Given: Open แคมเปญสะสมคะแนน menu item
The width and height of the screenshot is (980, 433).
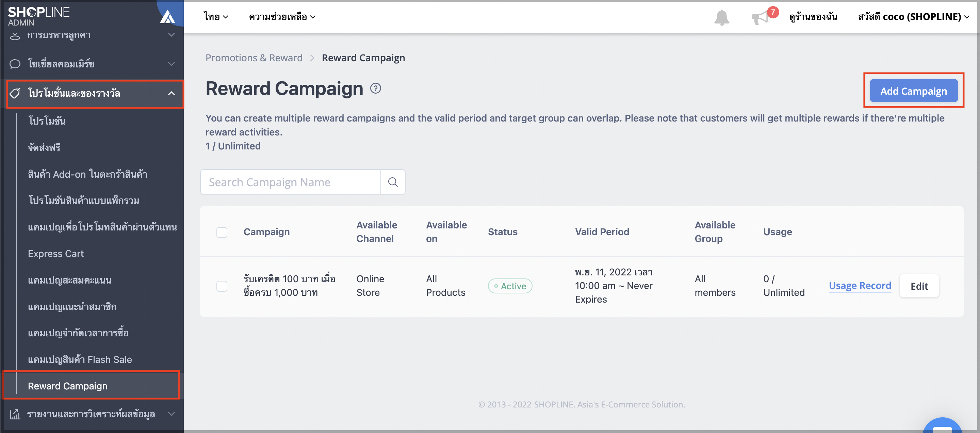Looking at the screenshot, I should pos(70,280).
